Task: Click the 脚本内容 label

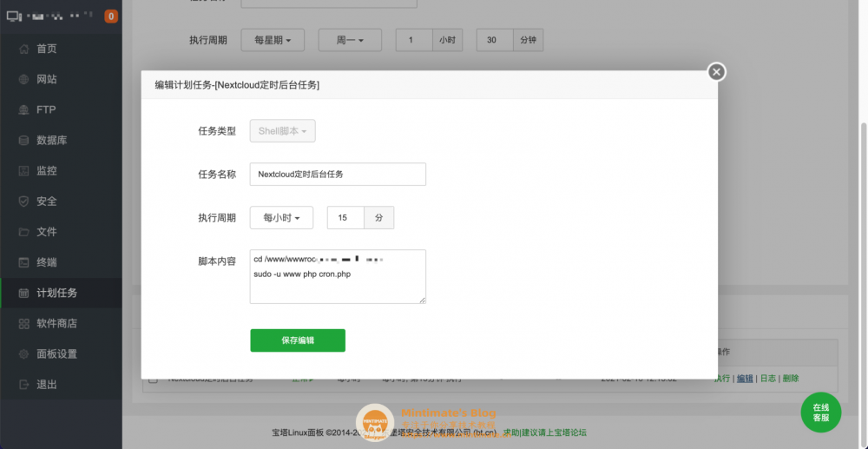Action: [x=217, y=261]
